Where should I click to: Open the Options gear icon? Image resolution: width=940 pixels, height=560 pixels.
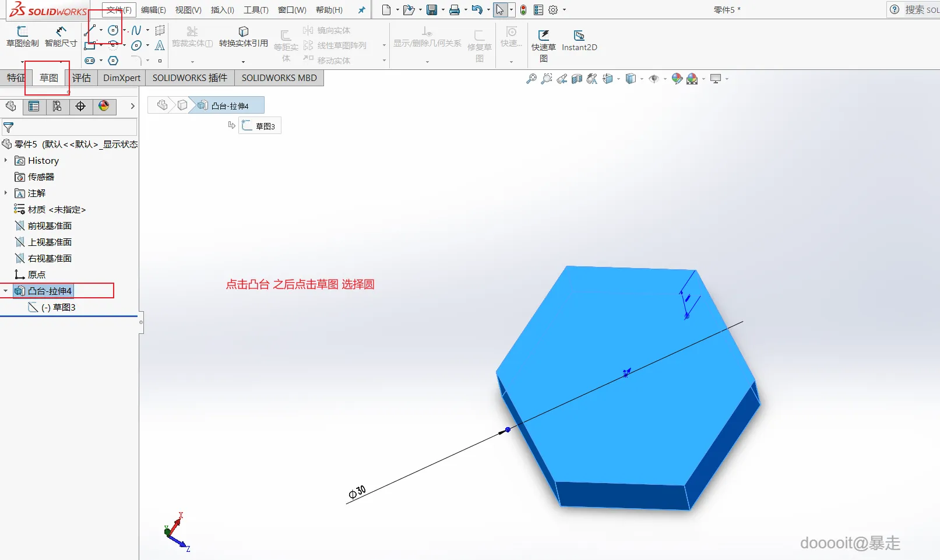tap(553, 10)
